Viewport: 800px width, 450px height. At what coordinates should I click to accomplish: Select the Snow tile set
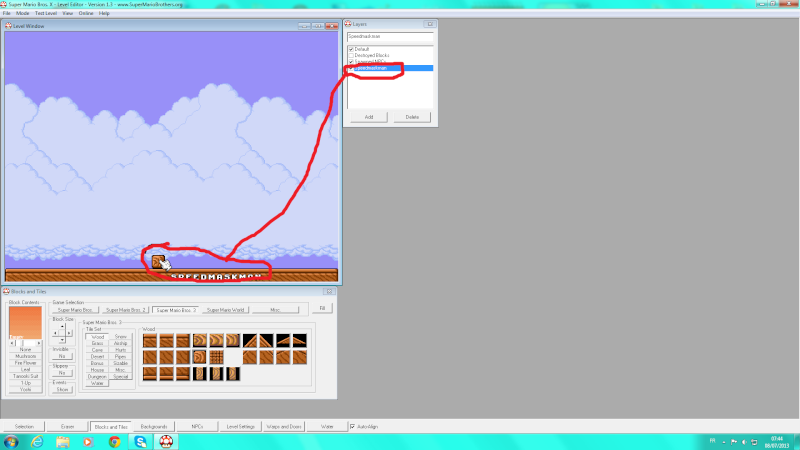click(120, 337)
